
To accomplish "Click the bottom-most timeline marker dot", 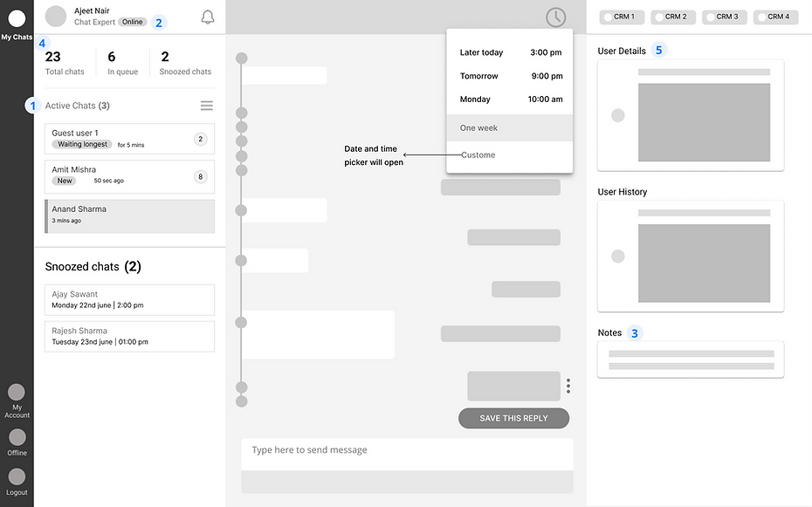I will 241,401.
